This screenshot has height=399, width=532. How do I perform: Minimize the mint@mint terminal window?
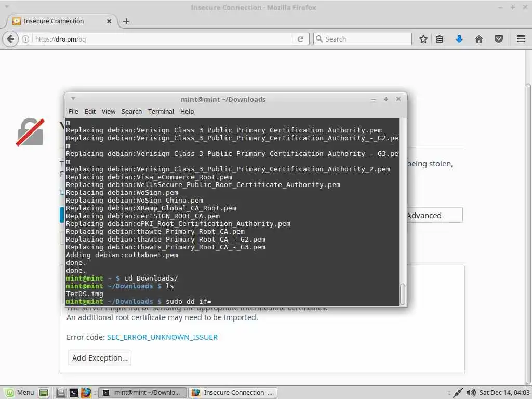point(374,99)
